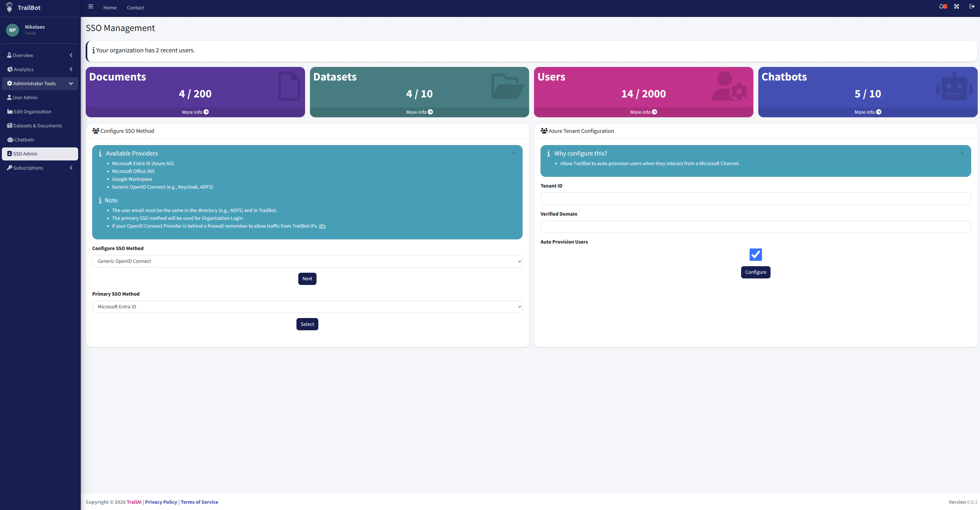Click the 'SSO Management' page heading
Screen dimensions: 980x510
(x=120, y=28)
